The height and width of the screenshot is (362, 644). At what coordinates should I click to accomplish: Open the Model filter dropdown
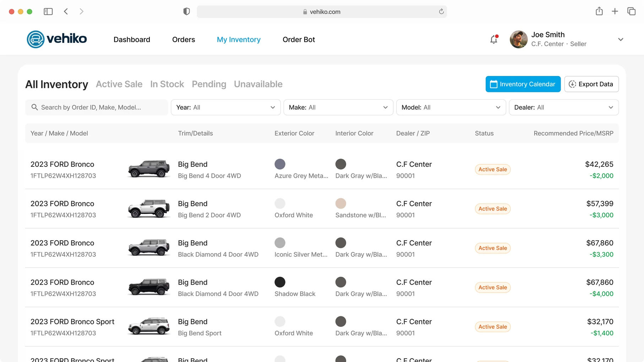coord(451,107)
